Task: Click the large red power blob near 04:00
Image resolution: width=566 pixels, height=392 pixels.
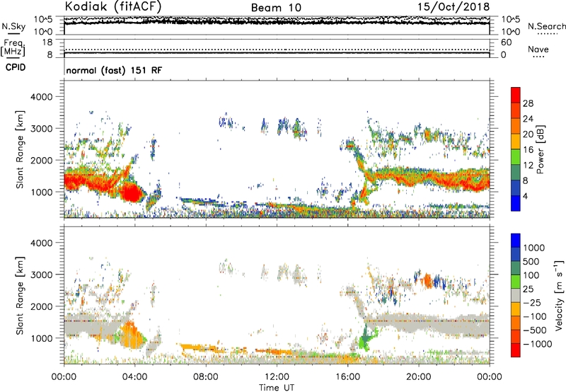Action: (x=130, y=193)
